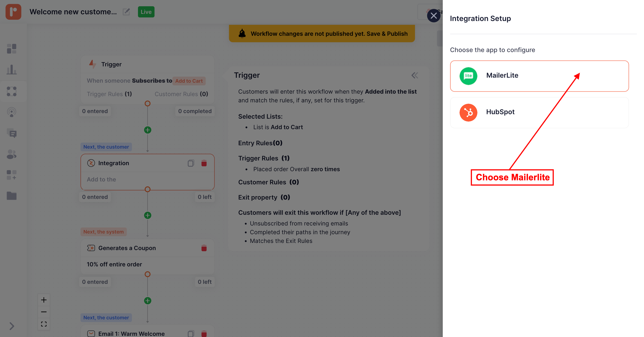Add a step after the Trigger node
This screenshot has width=644, height=337.
click(x=148, y=130)
